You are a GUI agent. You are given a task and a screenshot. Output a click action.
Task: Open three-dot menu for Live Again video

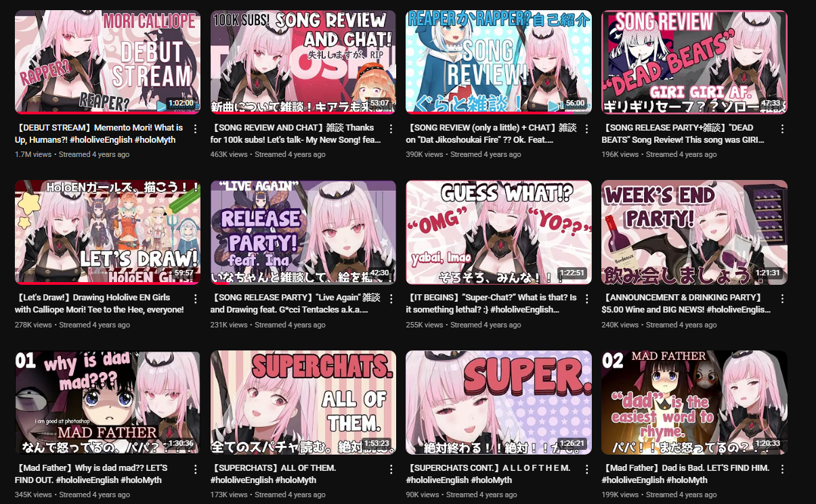(391, 298)
